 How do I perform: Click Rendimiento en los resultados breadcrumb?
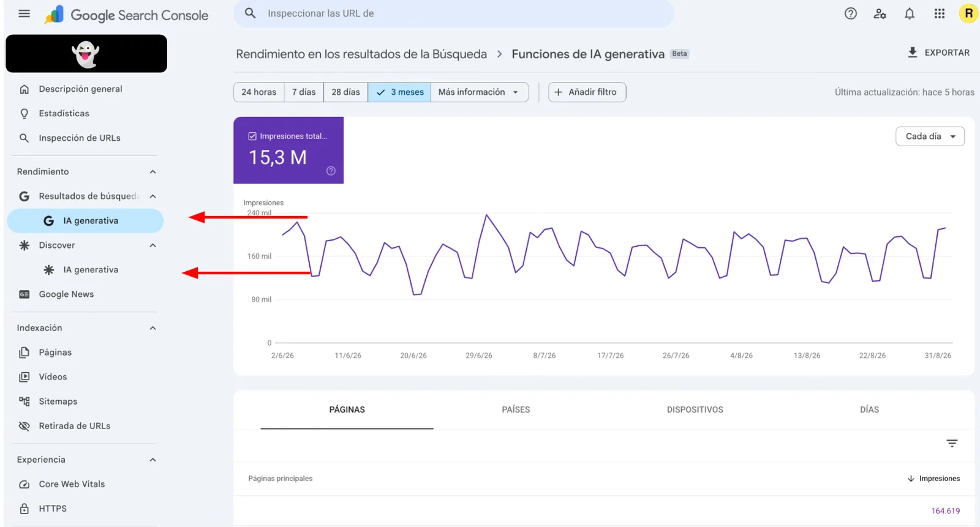coord(361,54)
